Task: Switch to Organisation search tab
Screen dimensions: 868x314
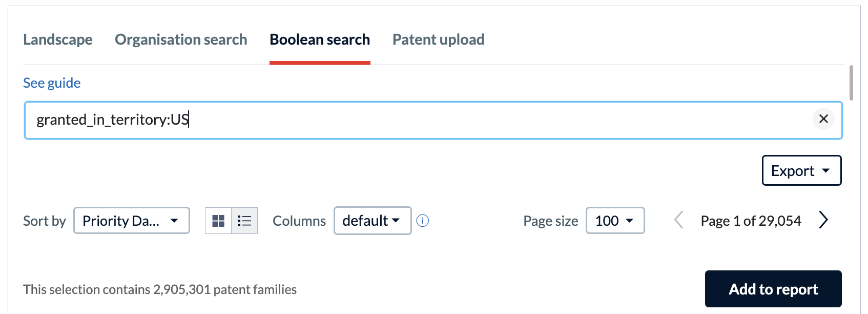Action: pos(181,40)
